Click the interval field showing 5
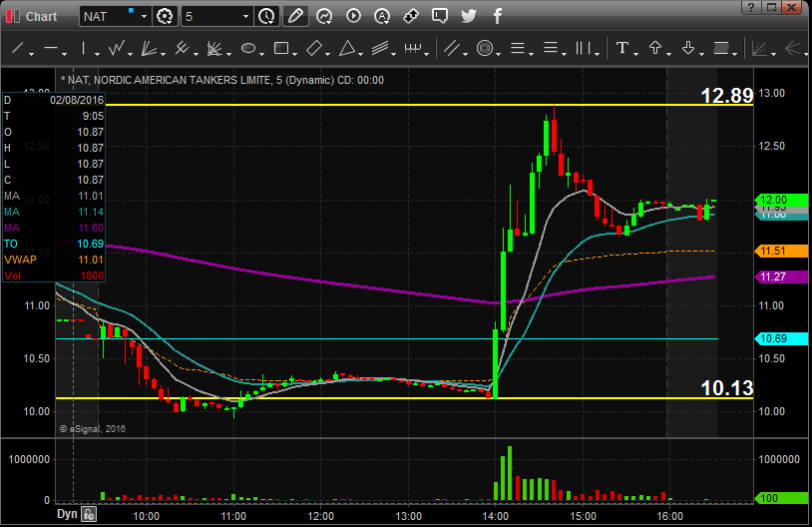The width and height of the screenshot is (812, 527). click(211, 17)
